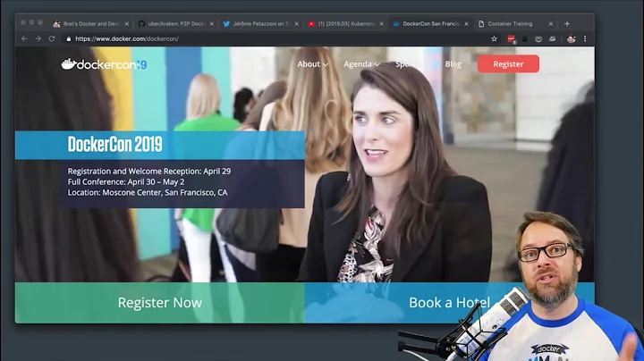Go back using the browser back arrow
The image size is (644, 361).
click(x=24, y=38)
